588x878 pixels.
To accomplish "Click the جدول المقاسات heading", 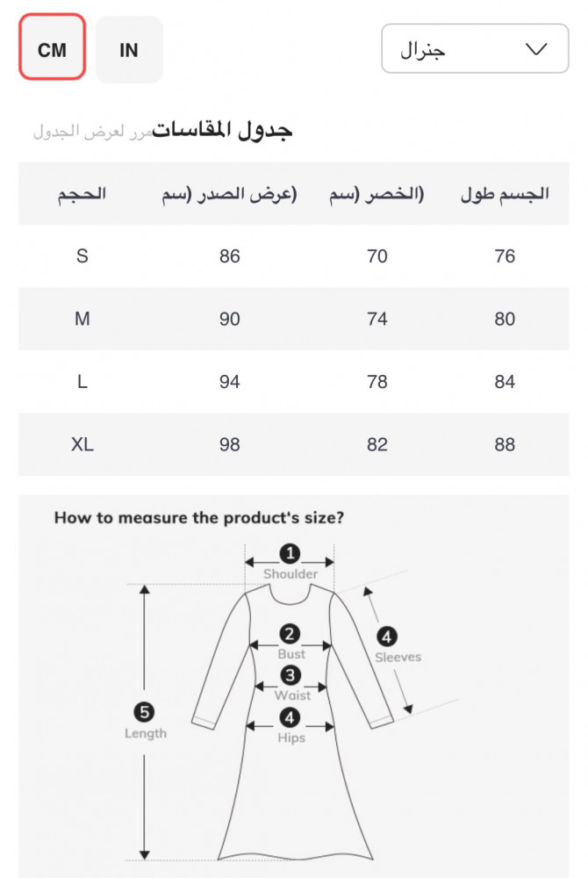I will pos(223,131).
